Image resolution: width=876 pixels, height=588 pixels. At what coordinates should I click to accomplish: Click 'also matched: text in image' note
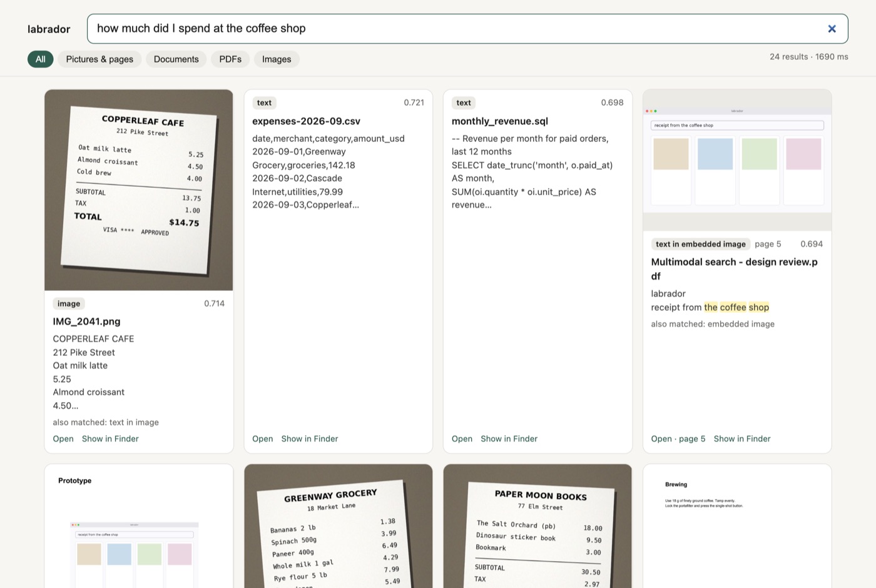coord(106,422)
